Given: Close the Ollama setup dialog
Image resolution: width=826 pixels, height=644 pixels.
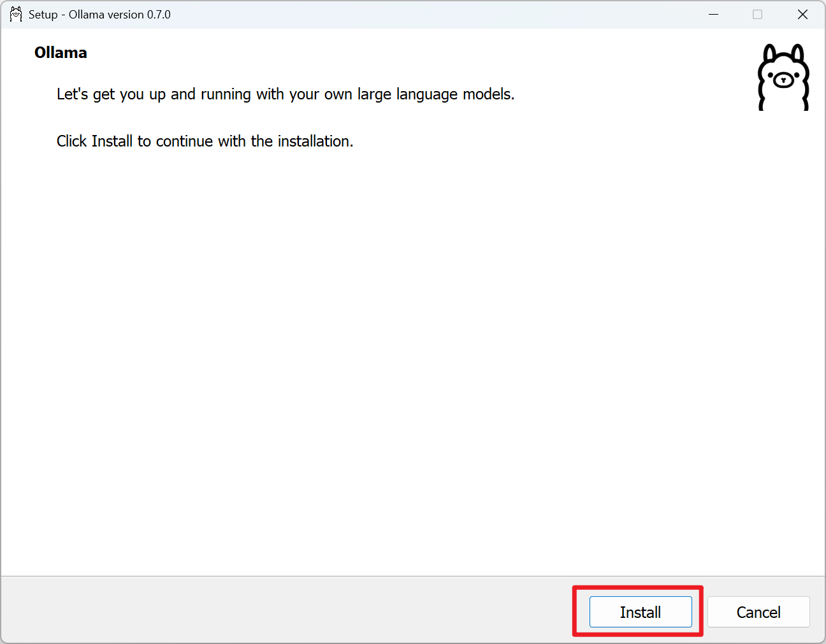Looking at the screenshot, I should (802, 14).
